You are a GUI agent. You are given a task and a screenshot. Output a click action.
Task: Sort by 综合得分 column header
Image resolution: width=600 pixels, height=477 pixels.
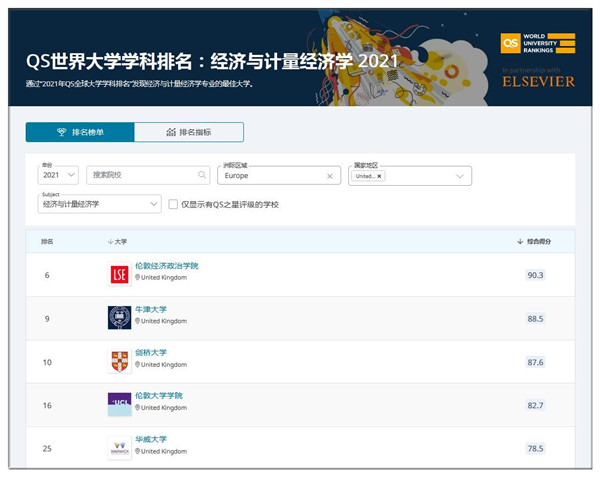(x=534, y=241)
